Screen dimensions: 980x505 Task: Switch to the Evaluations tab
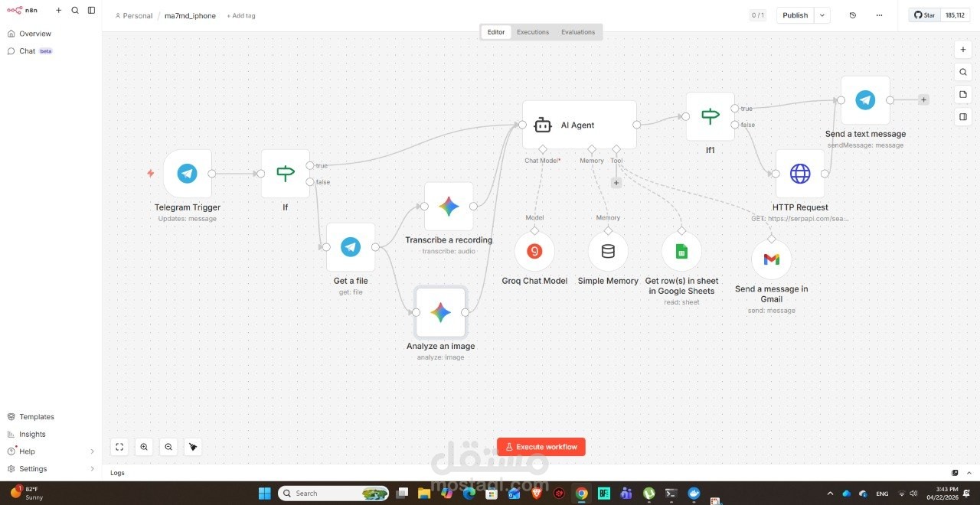click(578, 32)
